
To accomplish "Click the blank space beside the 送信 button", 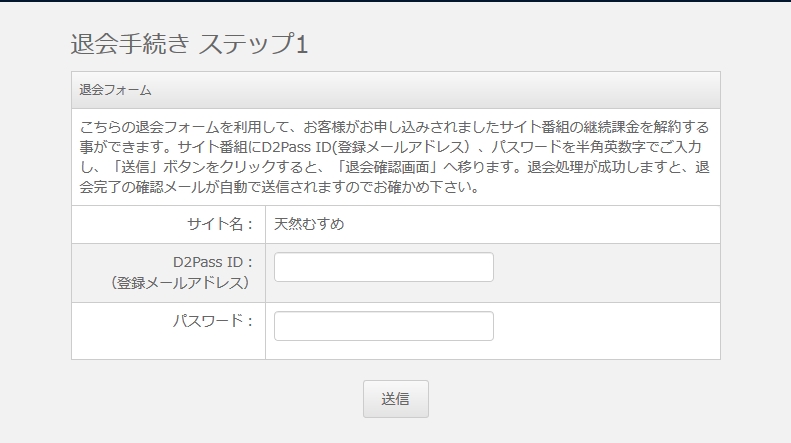I will tap(560, 398).
